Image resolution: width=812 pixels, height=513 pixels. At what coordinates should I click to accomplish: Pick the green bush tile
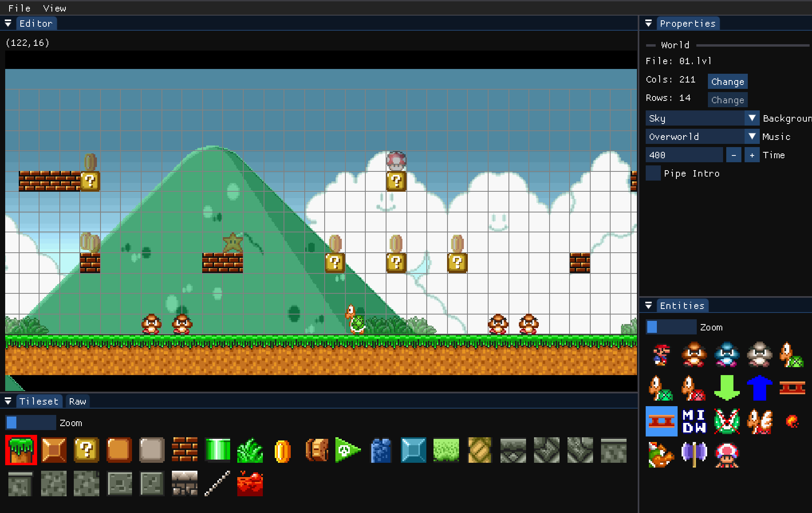(250, 450)
